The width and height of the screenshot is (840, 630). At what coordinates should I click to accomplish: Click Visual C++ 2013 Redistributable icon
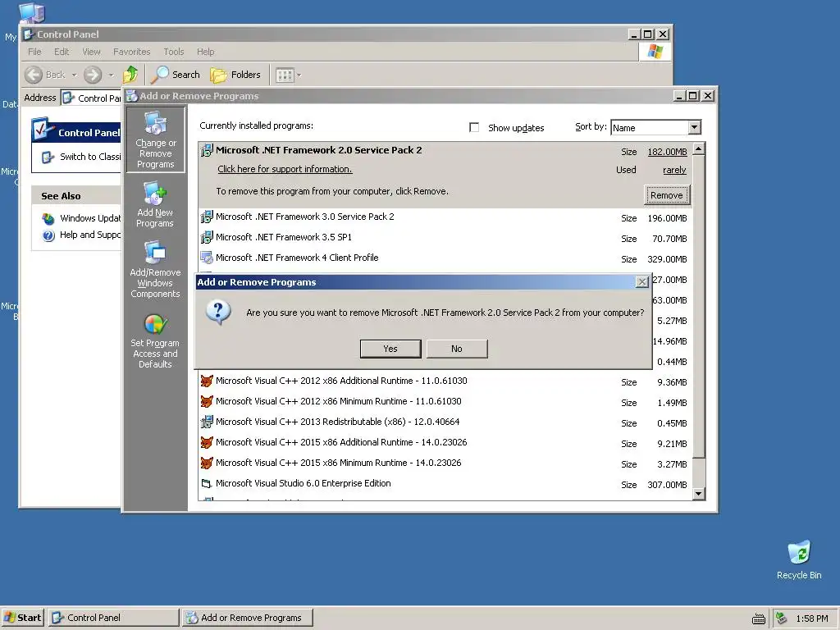207,422
